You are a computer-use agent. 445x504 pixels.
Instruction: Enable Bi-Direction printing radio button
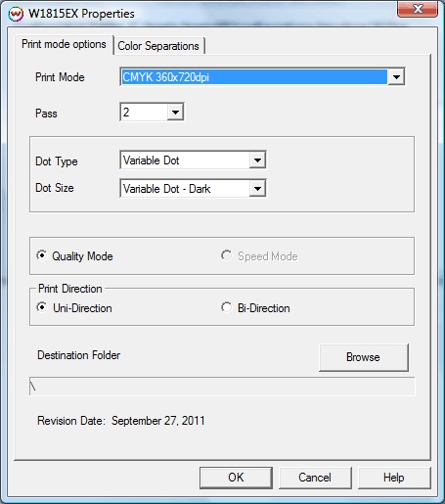click(226, 307)
